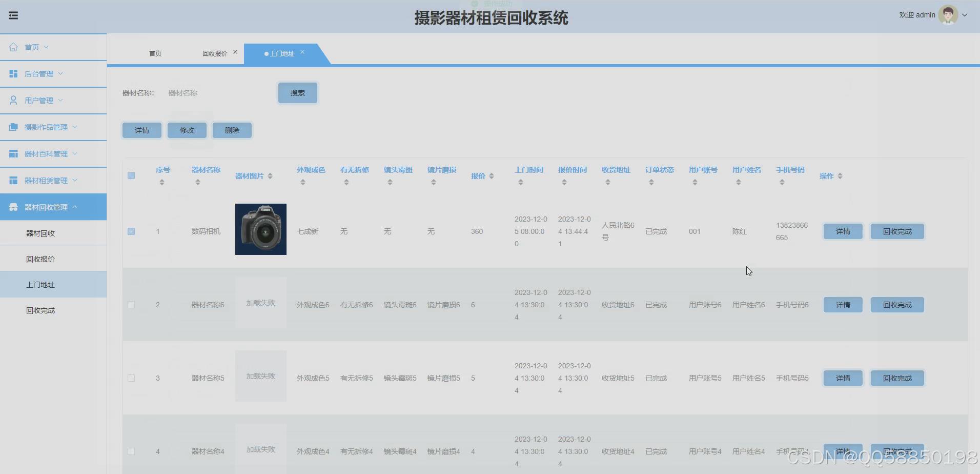
Task: Select the 首页 home icon in the sidebar
Action: [13, 47]
